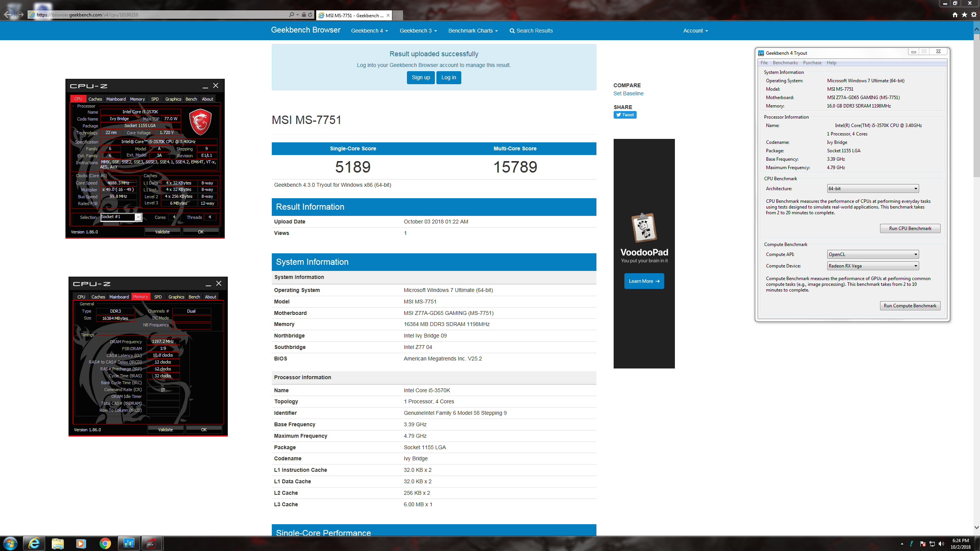The width and height of the screenshot is (980, 551).
Task: Open Bench tab in upper CPU-Z window
Action: pyautogui.click(x=191, y=99)
